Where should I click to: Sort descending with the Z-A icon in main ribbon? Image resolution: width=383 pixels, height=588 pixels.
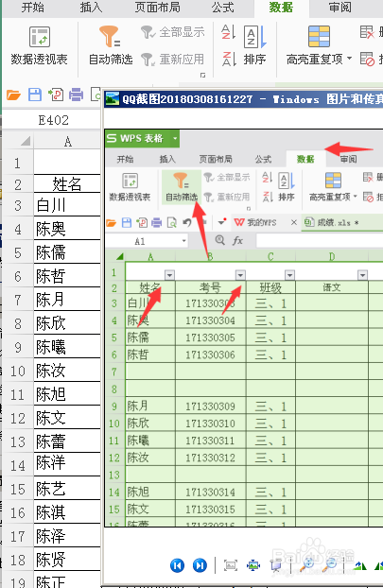point(229,59)
